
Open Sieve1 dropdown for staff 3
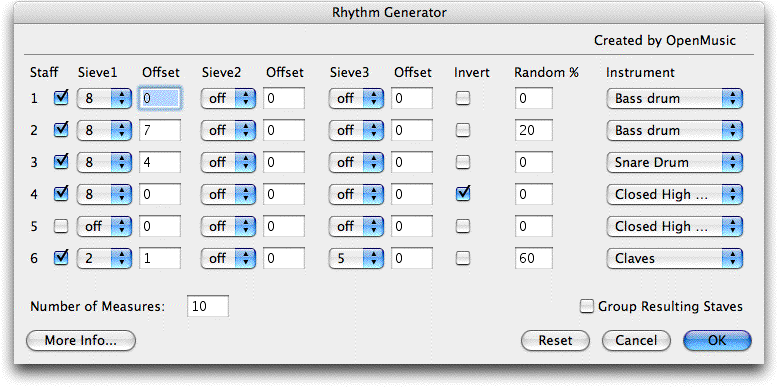(104, 163)
